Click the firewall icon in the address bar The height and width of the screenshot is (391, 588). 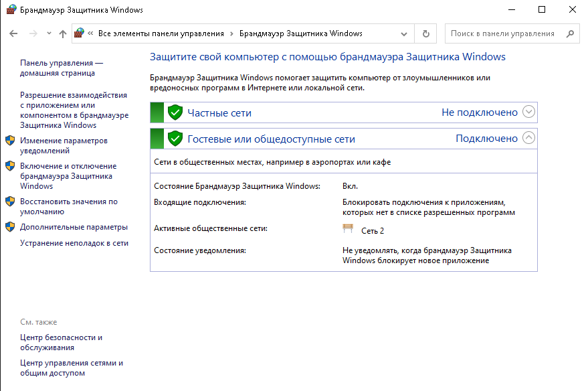coord(80,33)
